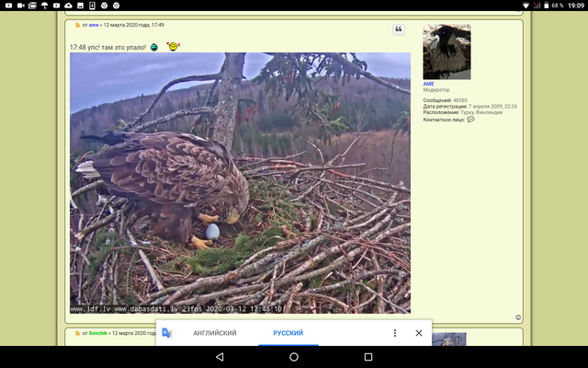The height and width of the screenshot is (368, 588).
Task: Open translate bar more options menu
Action: tap(395, 333)
